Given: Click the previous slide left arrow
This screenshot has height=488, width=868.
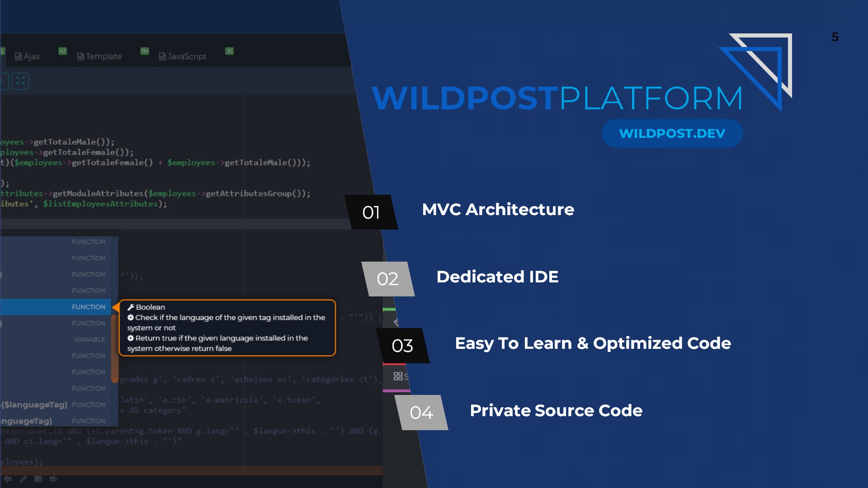Looking at the screenshot, I should click(8, 479).
